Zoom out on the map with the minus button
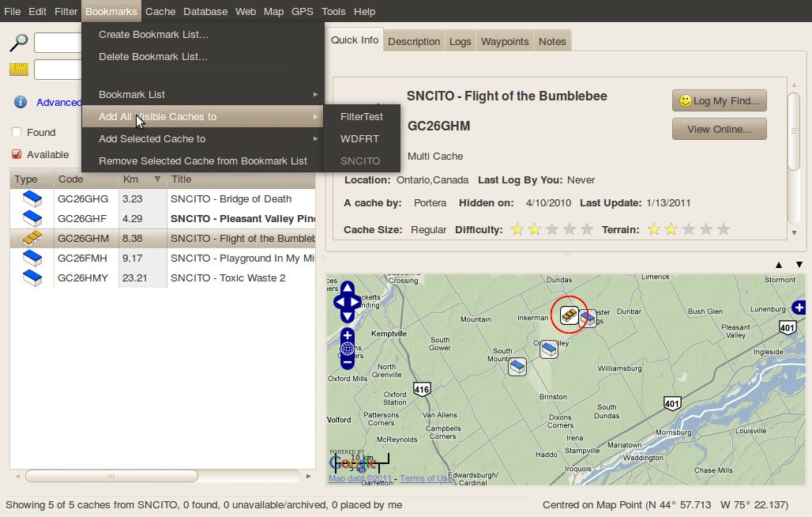 tap(348, 363)
